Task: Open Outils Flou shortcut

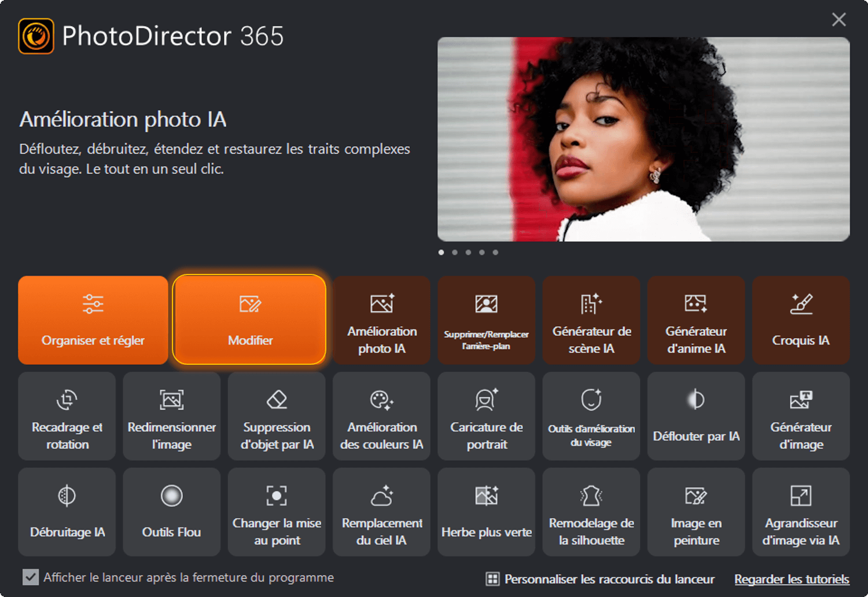Action: click(172, 512)
